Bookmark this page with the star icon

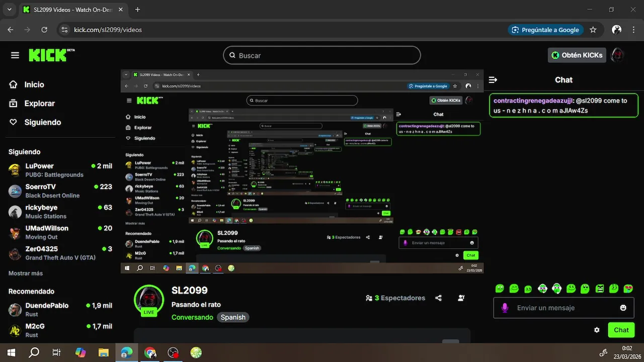(x=593, y=30)
